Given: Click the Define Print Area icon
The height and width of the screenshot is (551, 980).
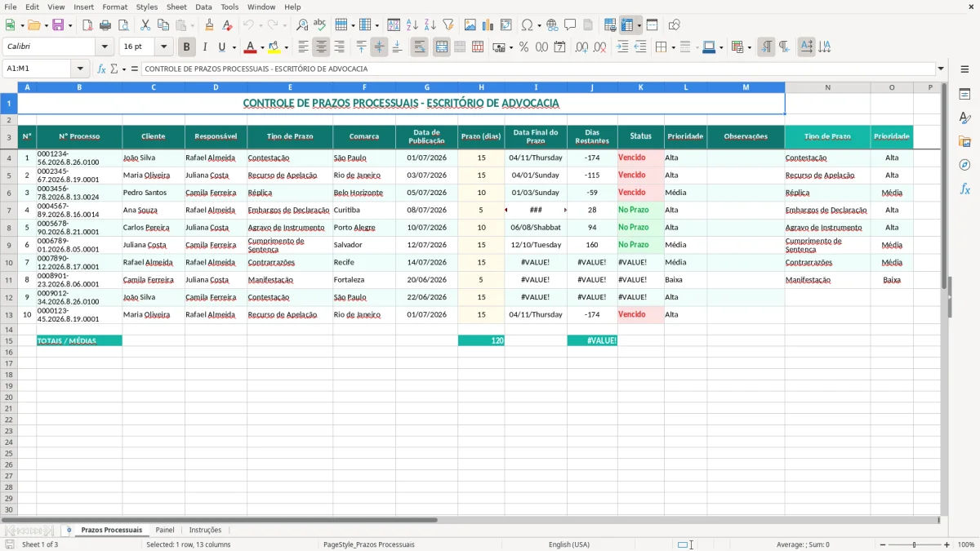Looking at the screenshot, I should coord(609,25).
